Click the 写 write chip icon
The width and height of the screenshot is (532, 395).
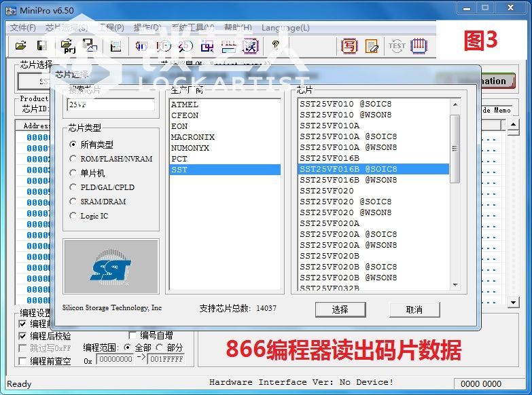tap(349, 46)
